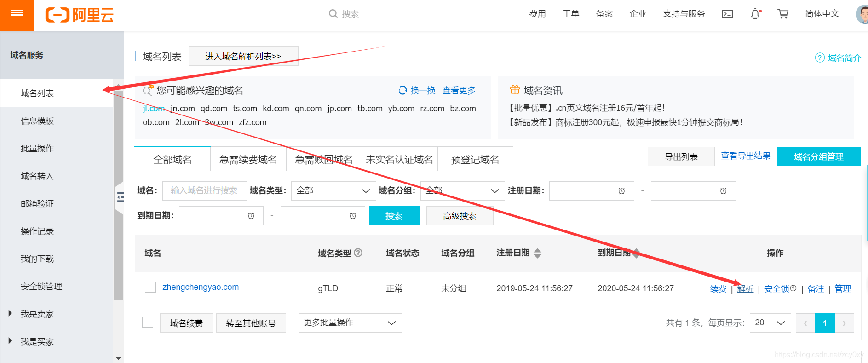
Task: Open the 简体中文 language selector
Action: point(822,14)
